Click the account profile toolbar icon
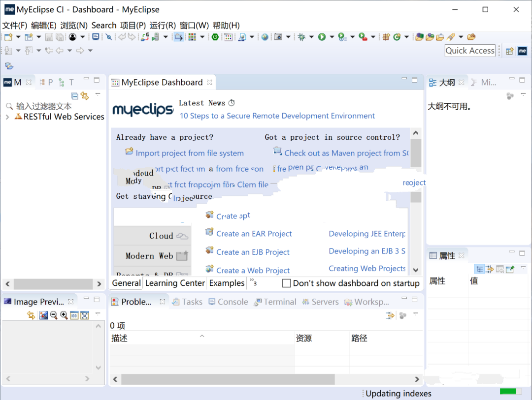Image resolution: width=532 pixels, height=400 pixels. coord(72,37)
